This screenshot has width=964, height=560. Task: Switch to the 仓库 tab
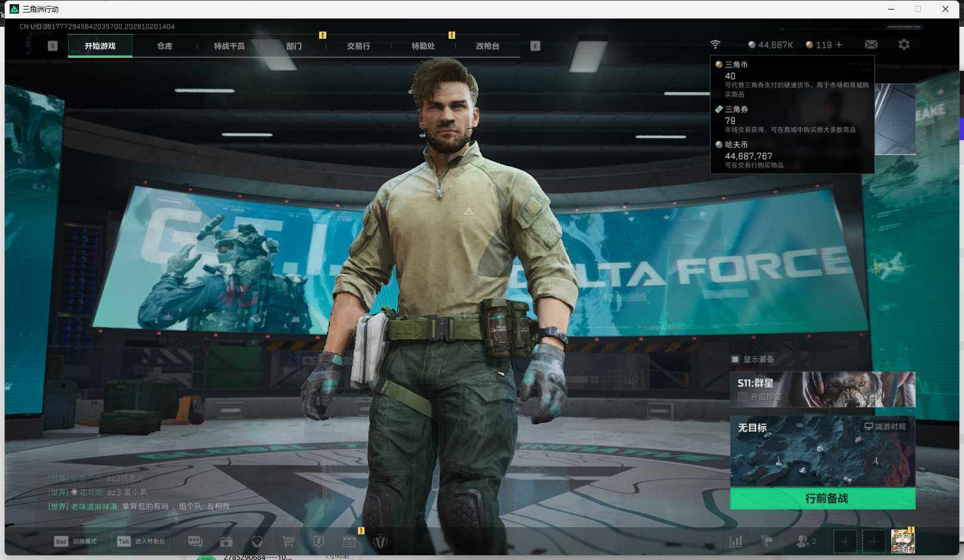pyautogui.click(x=165, y=46)
